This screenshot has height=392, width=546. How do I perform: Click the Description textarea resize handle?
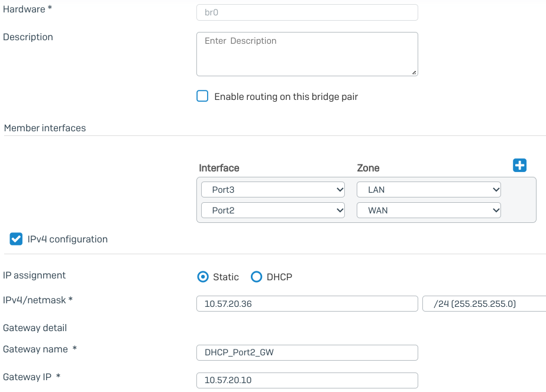(414, 72)
